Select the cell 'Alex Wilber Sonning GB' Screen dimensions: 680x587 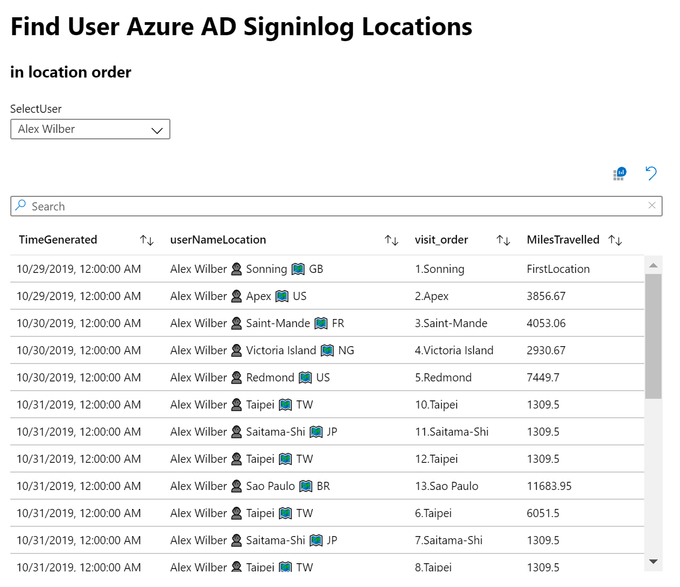pos(246,269)
